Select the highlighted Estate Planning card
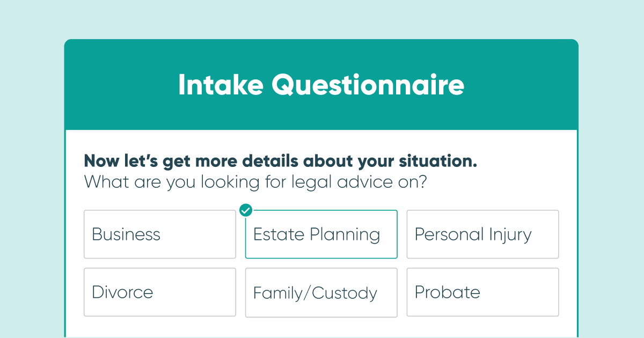This screenshot has width=644, height=338. 321,234
